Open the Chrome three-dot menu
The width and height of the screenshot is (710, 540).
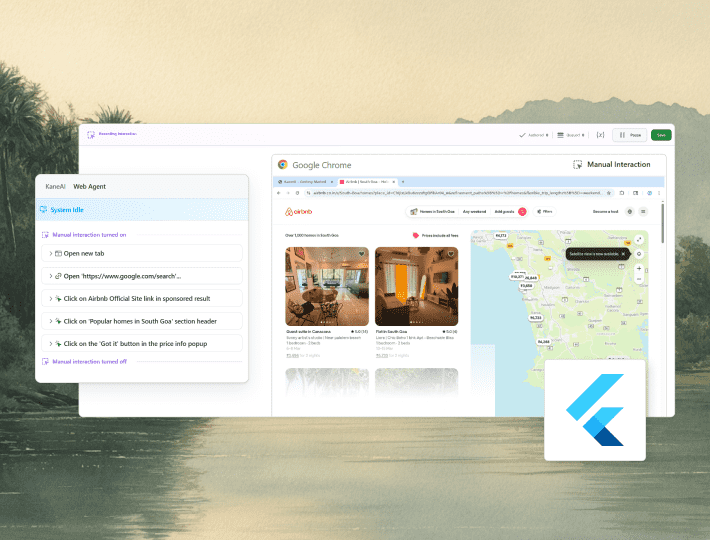tap(659, 193)
